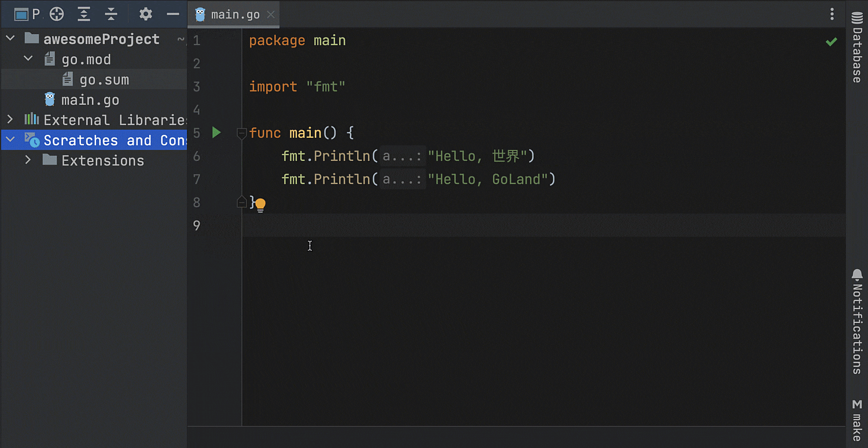Click the Expand All icon in Project toolbar
This screenshot has height=448, width=868.
84,14
